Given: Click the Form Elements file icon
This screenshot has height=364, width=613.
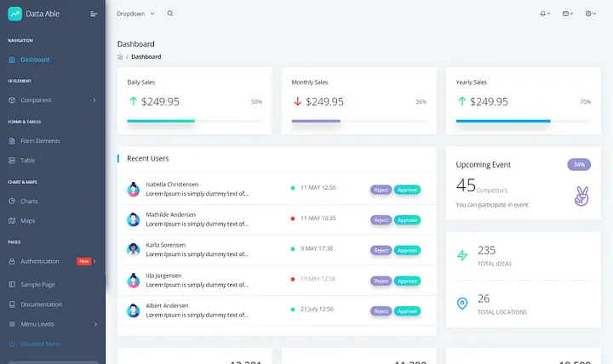Looking at the screenshot, I should coord(12,141).
